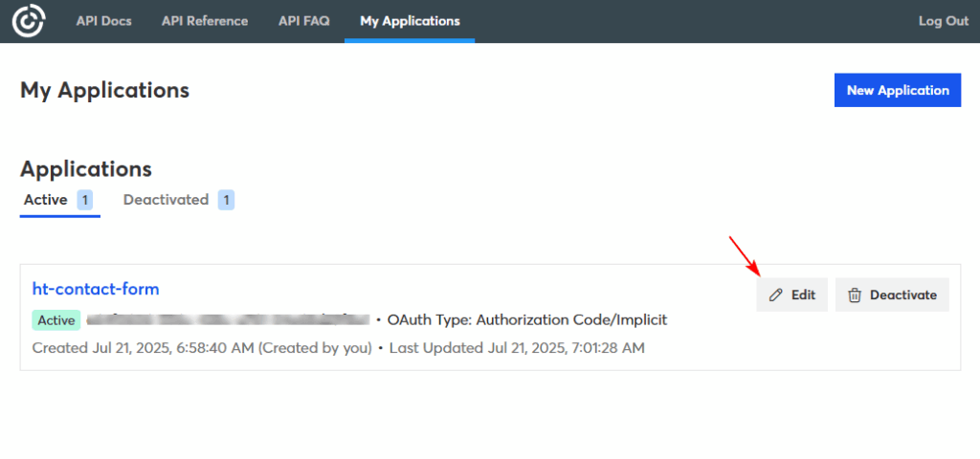This screenshot has height=459, width=980.
Task: Switch to the Active applications tab
Action: 46,200
